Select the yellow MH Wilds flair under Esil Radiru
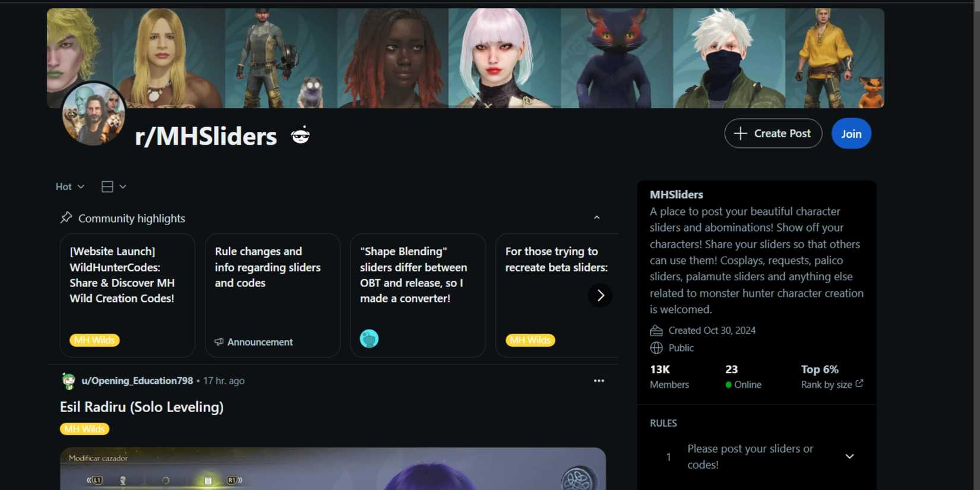Viewport: 980px width, 490px height. coord(84,429)
